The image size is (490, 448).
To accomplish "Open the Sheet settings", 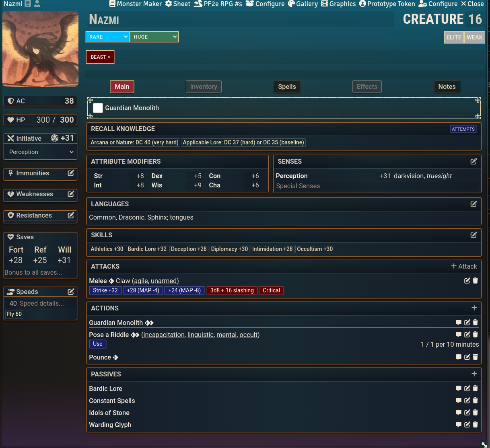I will (177, 4).
